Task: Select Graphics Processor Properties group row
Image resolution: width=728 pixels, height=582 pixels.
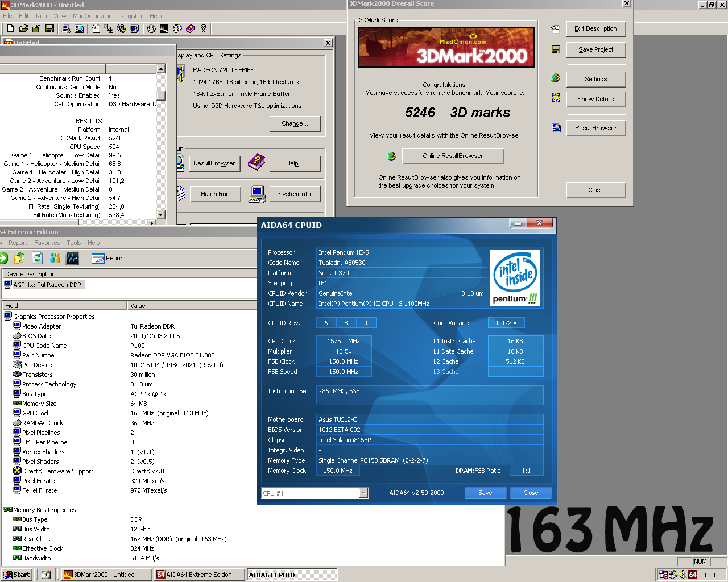Action: 49,317
